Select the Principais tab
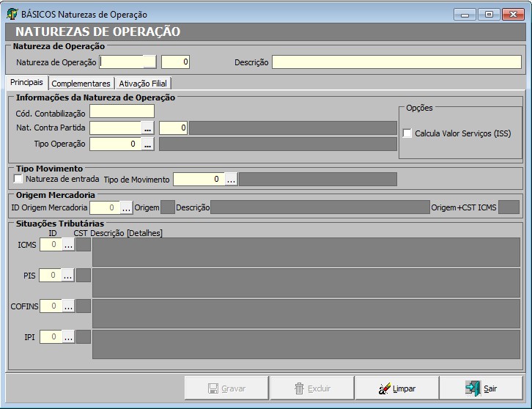The height and width of the screenshot is (409, 532). 26,83
